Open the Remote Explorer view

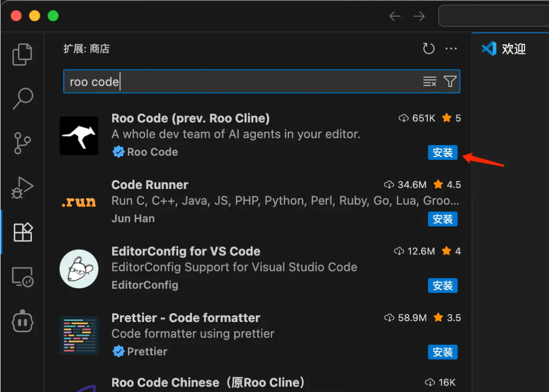tap(23, 277)
